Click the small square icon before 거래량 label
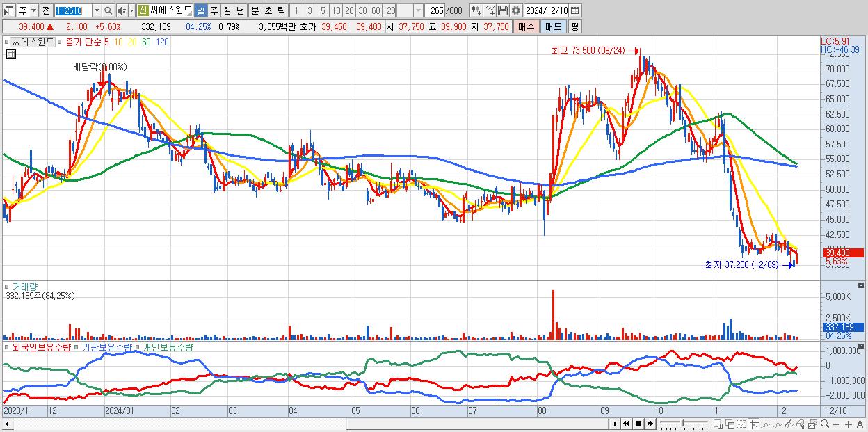The height and width of the screenshot is (432, 868). (6, 286)
